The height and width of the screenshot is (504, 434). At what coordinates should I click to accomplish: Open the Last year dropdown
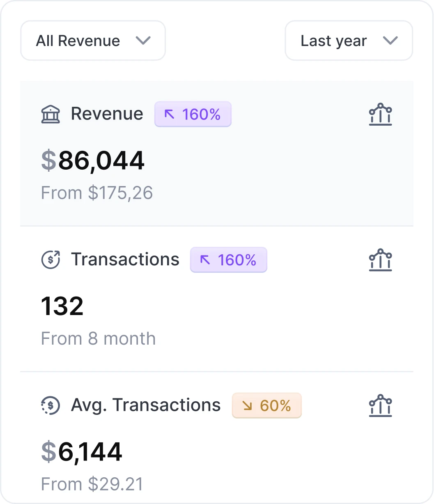[x=348, y=40]
